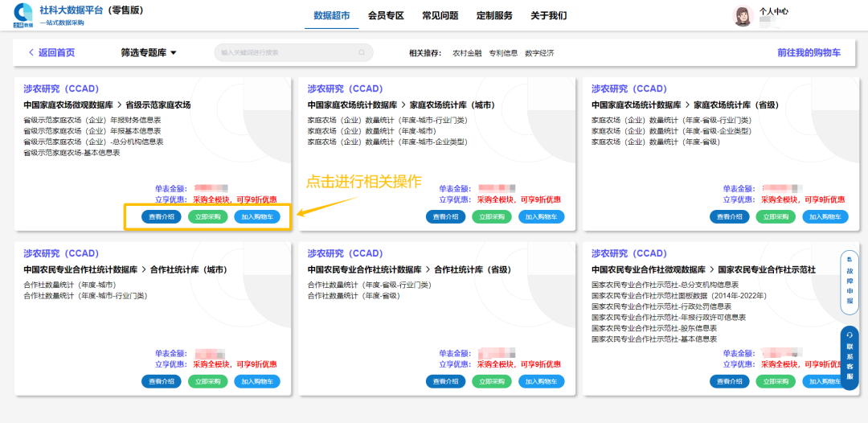Click 立即采购 on 家庭农场统计库（城市）
This screenshot has width=868, height=423.
coord(492,217)
